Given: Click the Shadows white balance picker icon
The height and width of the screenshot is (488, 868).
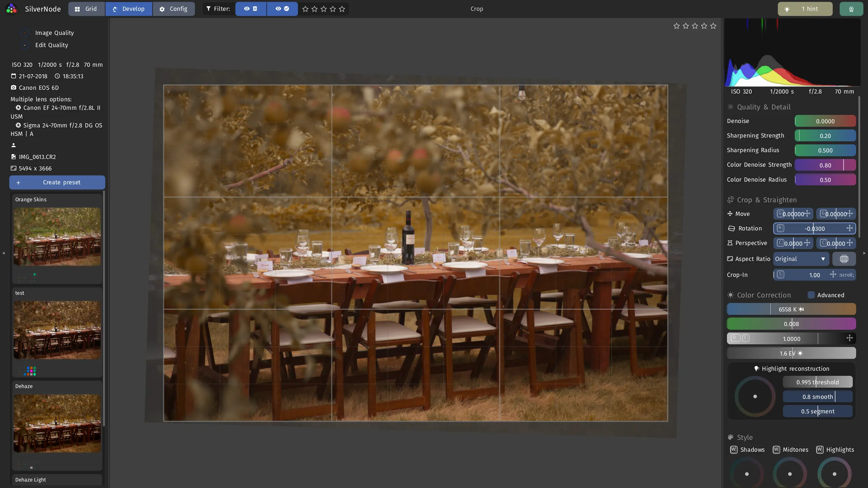Looking at the screenshot, I should point(734,449).
